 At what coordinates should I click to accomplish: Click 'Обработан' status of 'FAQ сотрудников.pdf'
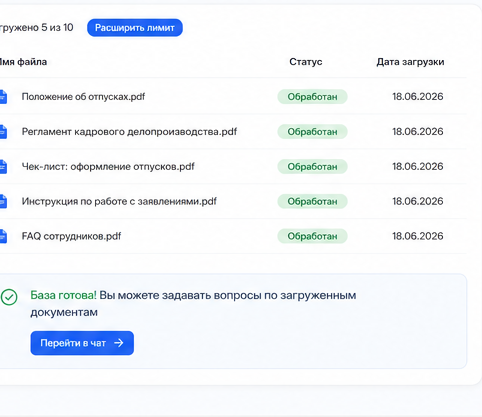[x=312, y=236]
